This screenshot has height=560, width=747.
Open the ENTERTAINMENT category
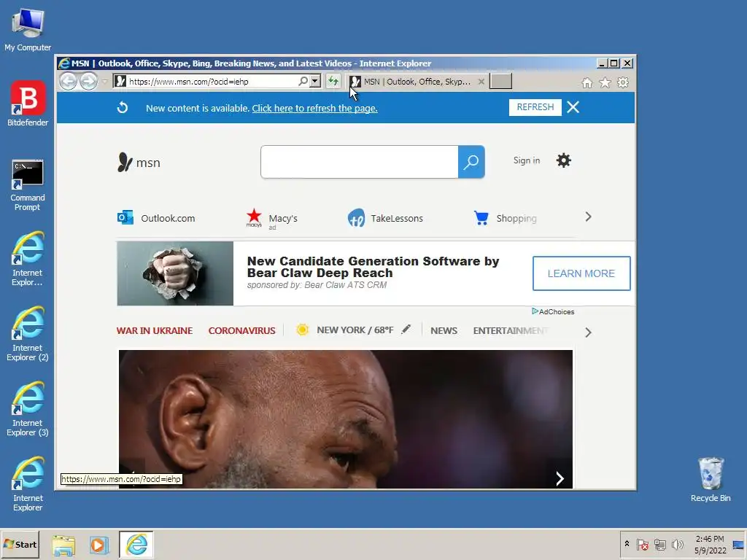(510, 330)
